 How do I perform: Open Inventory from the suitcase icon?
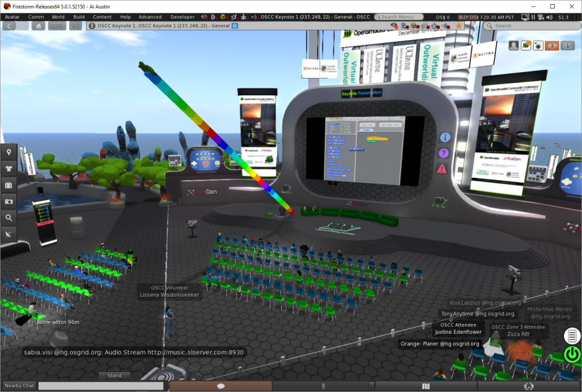(x=9, y=185)
